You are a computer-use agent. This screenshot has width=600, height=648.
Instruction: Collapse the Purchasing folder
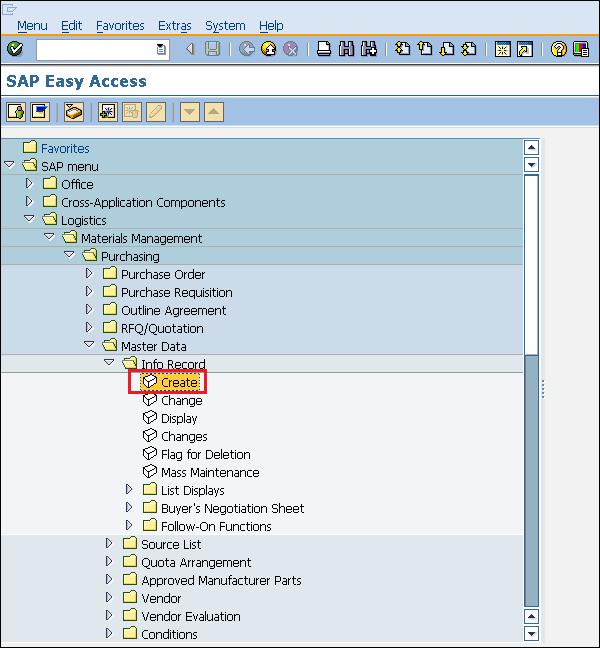[x=69, y=255]
